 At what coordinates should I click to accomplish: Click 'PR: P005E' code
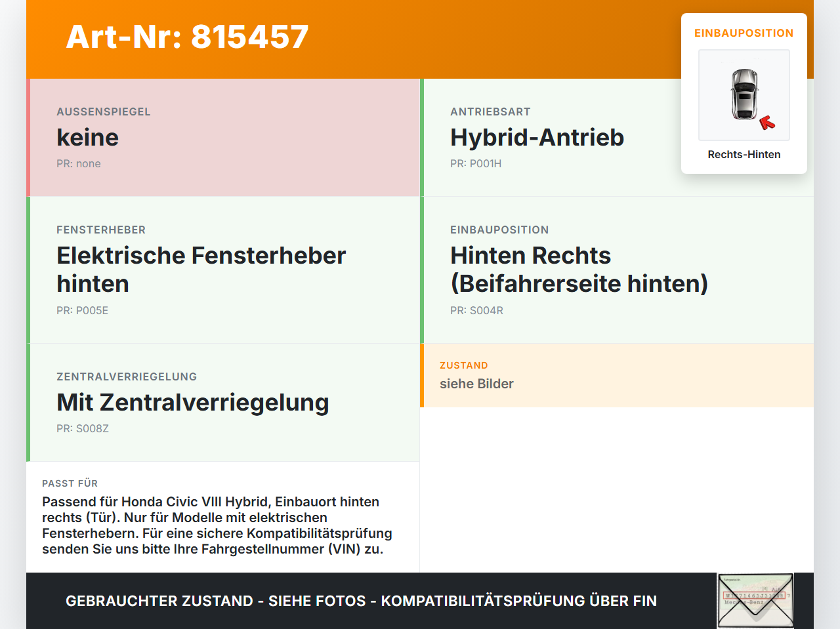pos(82,310)
